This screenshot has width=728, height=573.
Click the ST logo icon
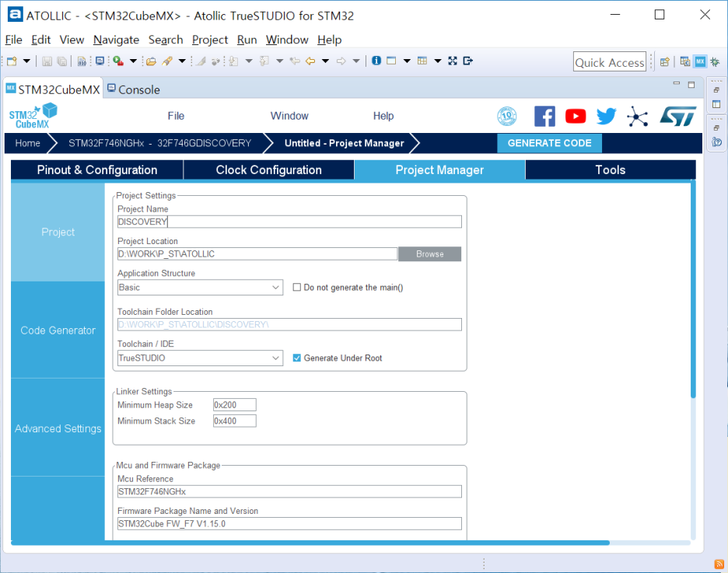coord(678,116)
